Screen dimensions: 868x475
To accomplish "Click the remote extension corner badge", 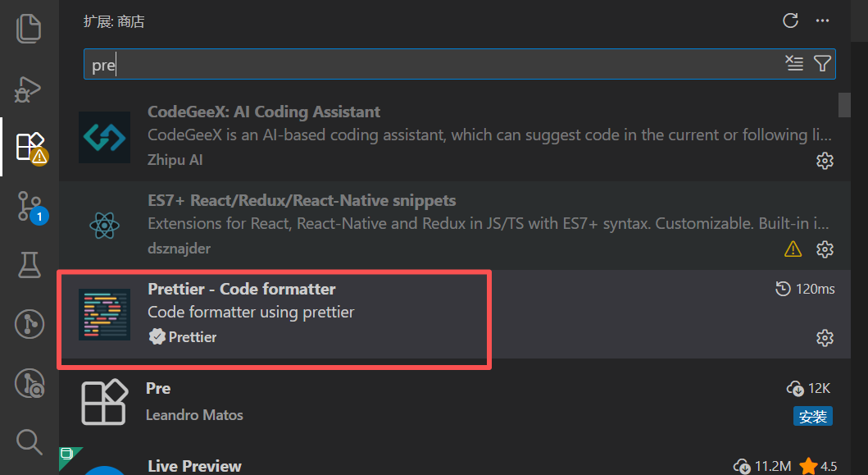I will coord(67,454).
